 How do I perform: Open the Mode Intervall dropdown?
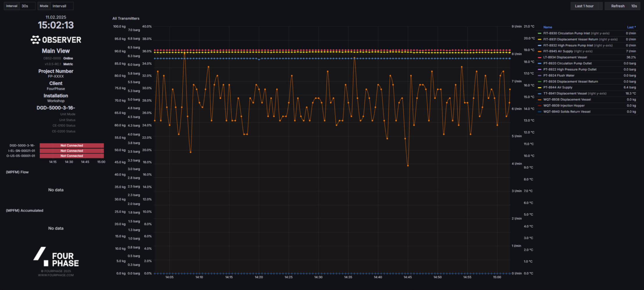point(62,6)
